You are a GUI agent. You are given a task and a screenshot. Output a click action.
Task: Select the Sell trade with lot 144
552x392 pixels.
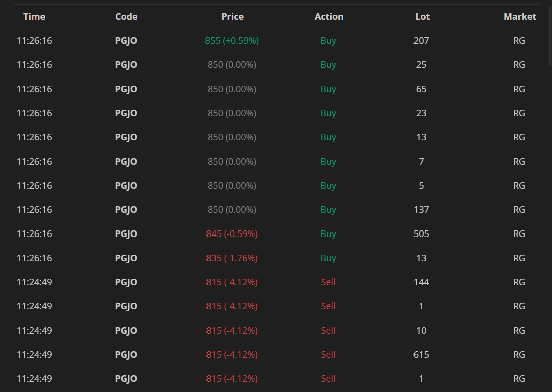click(421, 282)
